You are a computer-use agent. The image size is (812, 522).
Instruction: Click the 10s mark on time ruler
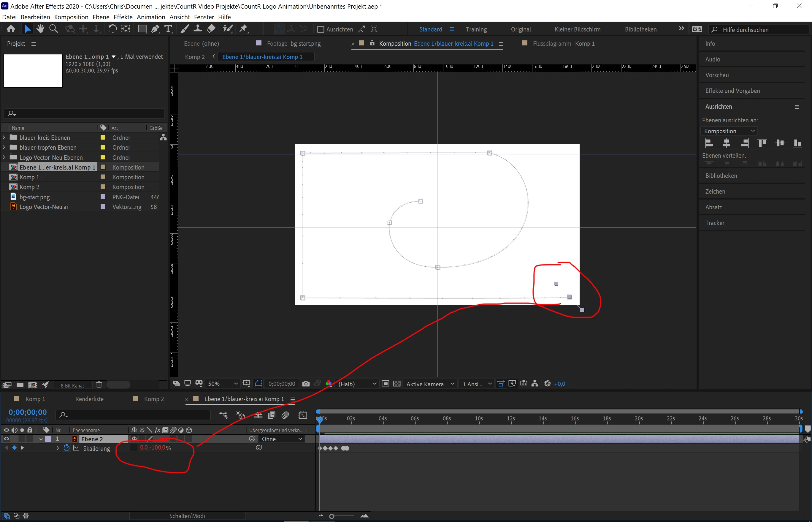479,419
